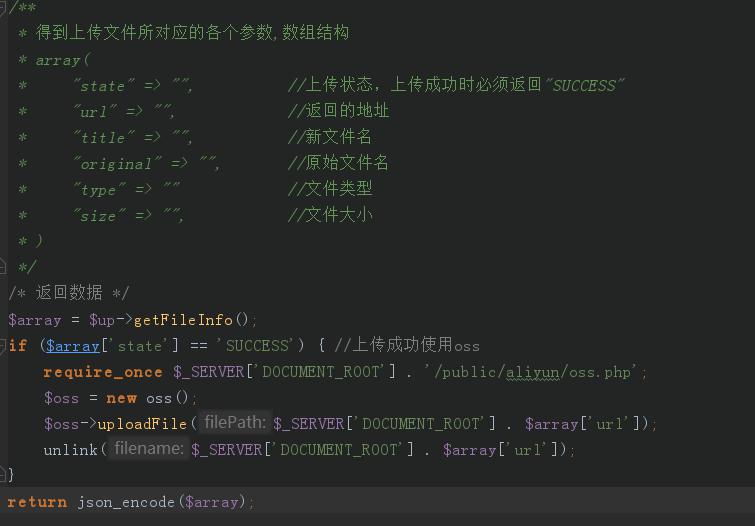Click the 'SUCCESS' string in if condition

pos(258,346)
